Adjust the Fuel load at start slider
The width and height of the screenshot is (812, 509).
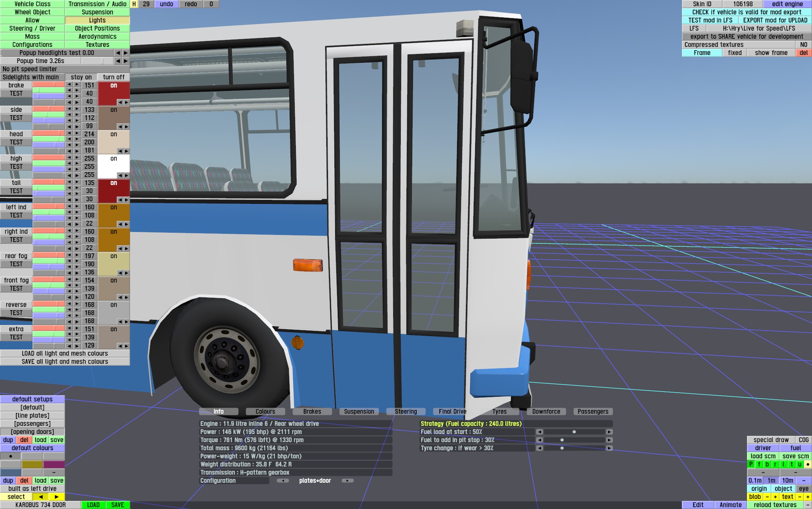click(x=574, y=432)
